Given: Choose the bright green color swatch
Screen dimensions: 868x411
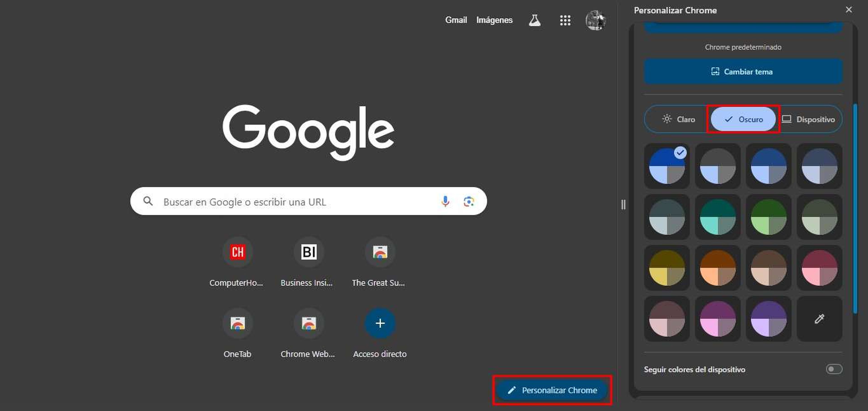Looking at the screenshot, I should click(769, 217).
